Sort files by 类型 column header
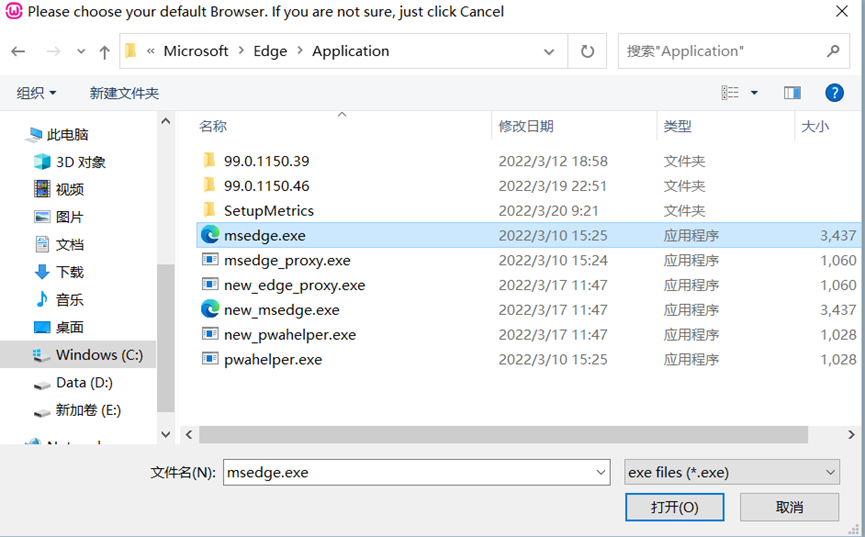This screenshot has width=865, height=537. point(677,126)
